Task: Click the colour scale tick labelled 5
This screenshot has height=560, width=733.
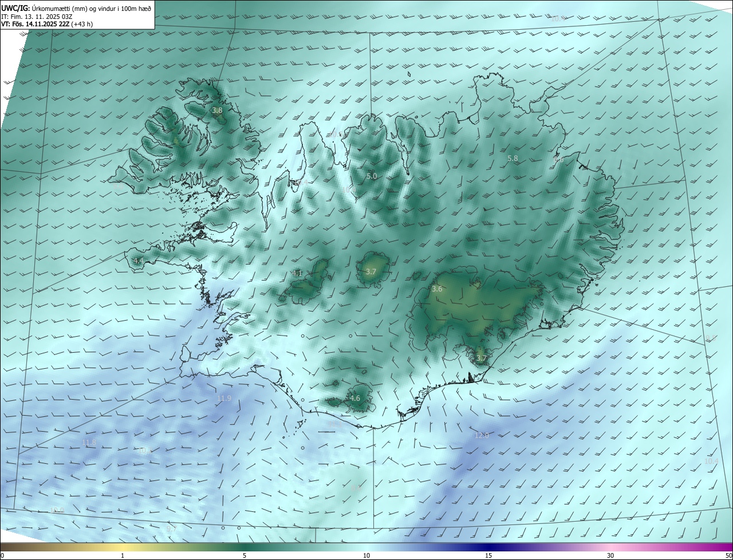Action: click(x=245, y=555)
